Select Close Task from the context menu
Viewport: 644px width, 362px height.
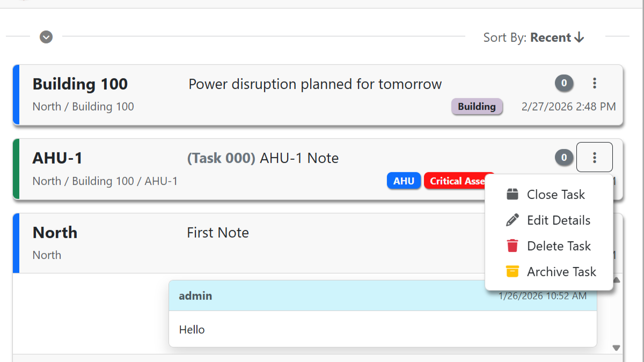click(555, 194)
